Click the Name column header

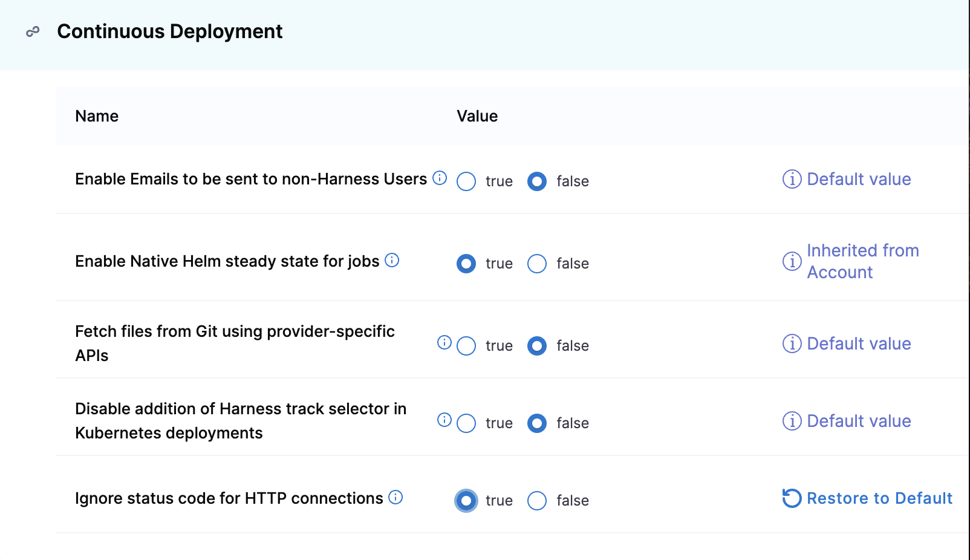(x=96, y=116)
